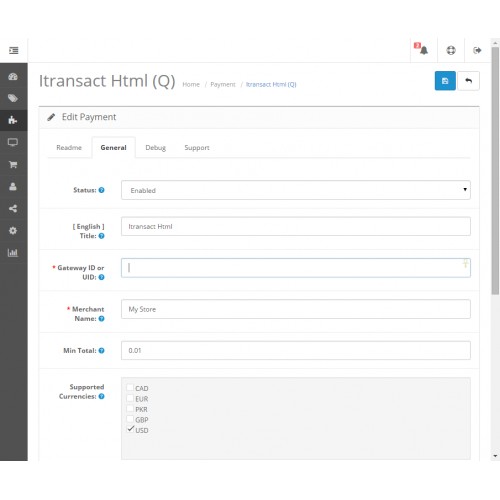Click the Gateway ID or UID field
500x500 pixels.
(296, 268)
